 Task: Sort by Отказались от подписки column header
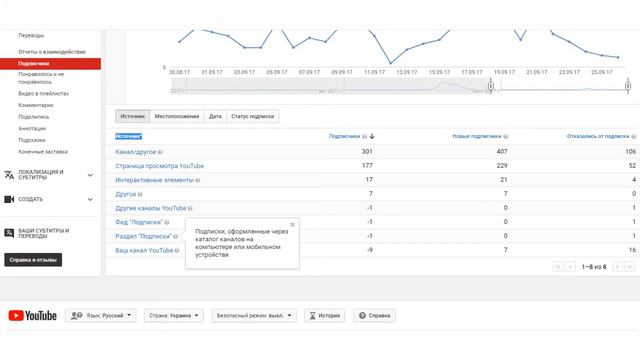(598, 136)
